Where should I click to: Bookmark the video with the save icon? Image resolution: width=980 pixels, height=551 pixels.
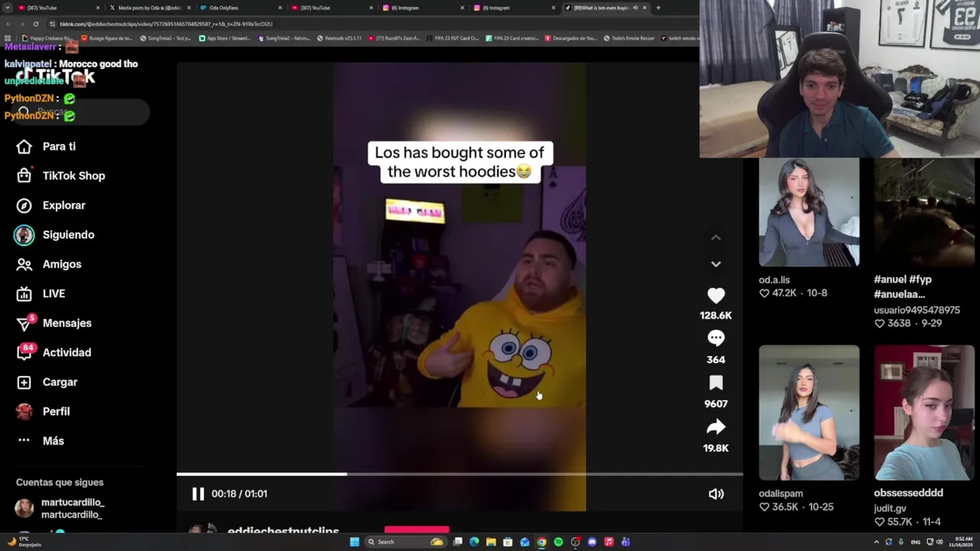716,383
